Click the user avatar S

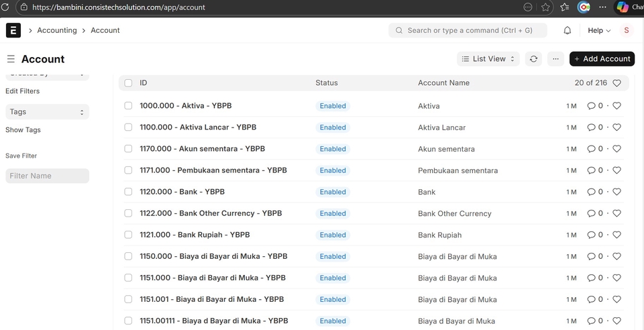coord(627,30)
